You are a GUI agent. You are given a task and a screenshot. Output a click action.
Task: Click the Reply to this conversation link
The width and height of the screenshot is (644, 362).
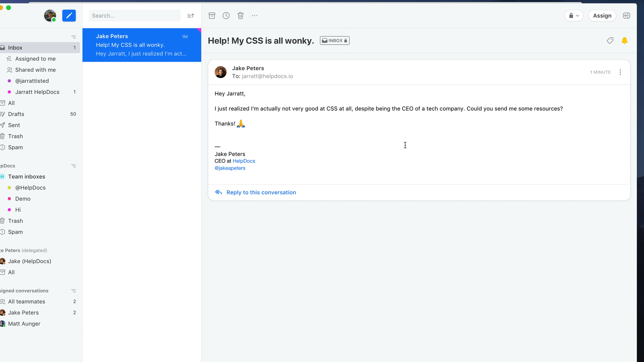coord(261,192)
